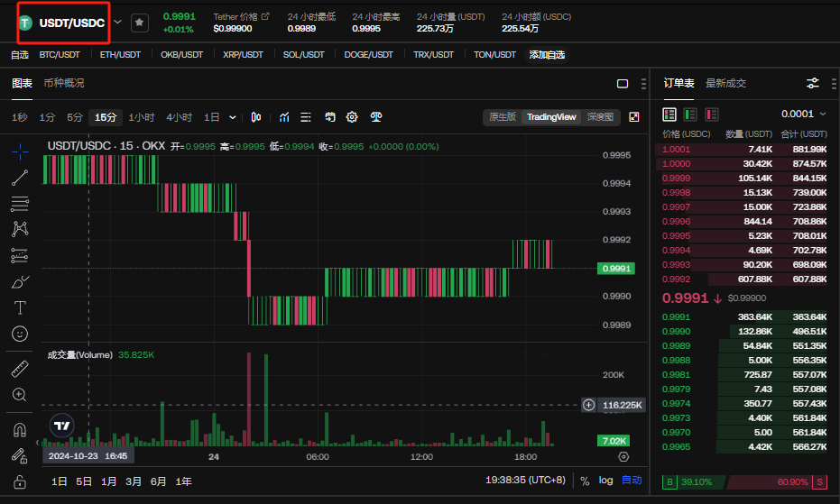Toggle magnet mode snapping
This screenshot has height=504, width=840.
click(x=20, y=430)
